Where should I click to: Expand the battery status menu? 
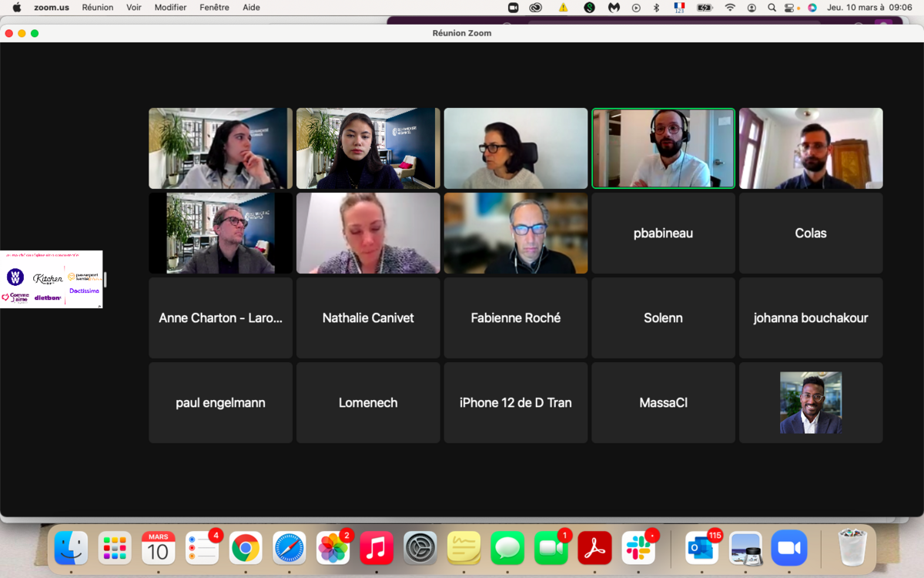[x=704, y=8]
